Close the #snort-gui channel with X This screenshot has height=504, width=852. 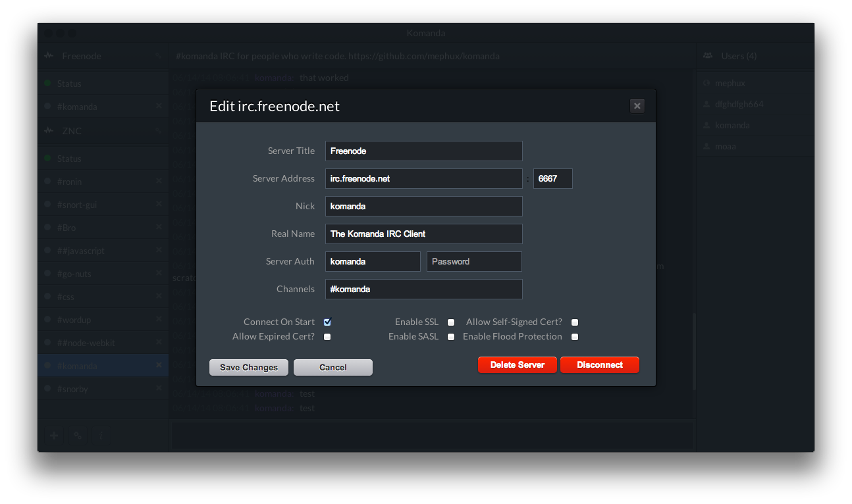coord(159,204)
